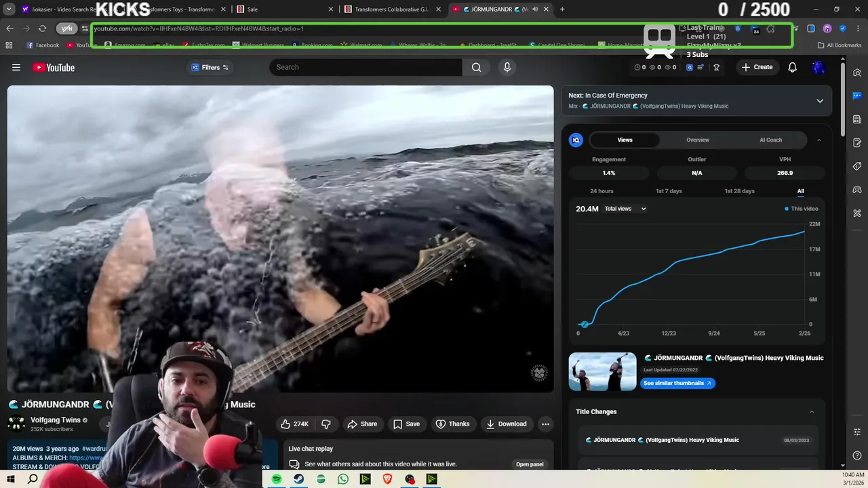Open the sidebar notes edit icon
Image resolution: width=868 pixels, height=488 pixels.
(857, 143)
